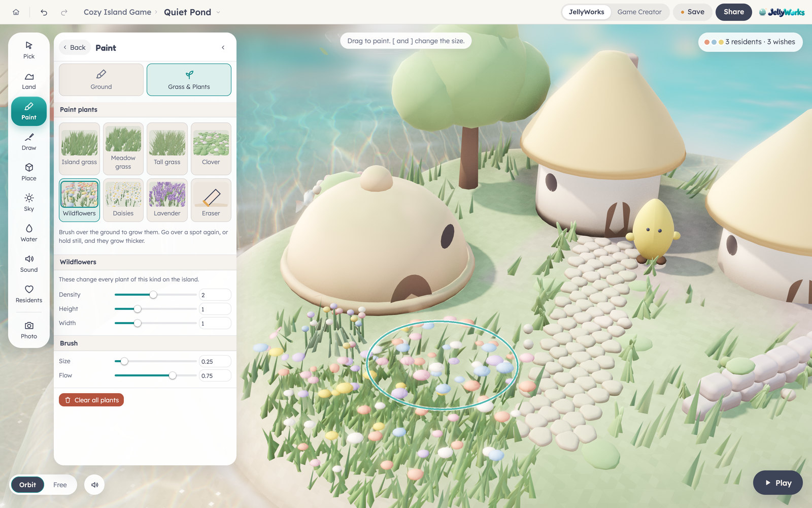Select the Wildflowers plant brush
The height and width of the screenshot is (508, 812).
(79, 200)
